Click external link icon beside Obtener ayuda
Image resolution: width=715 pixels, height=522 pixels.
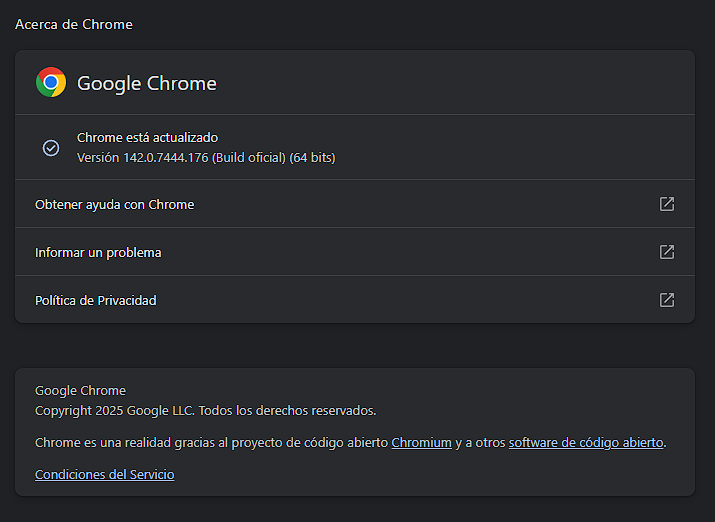coord(667,204)
